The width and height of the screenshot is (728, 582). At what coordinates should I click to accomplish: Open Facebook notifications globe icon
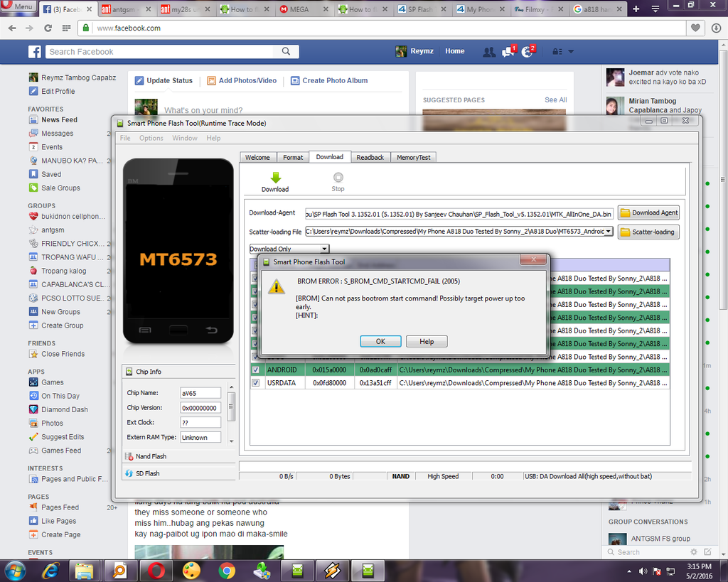[527, 52]
